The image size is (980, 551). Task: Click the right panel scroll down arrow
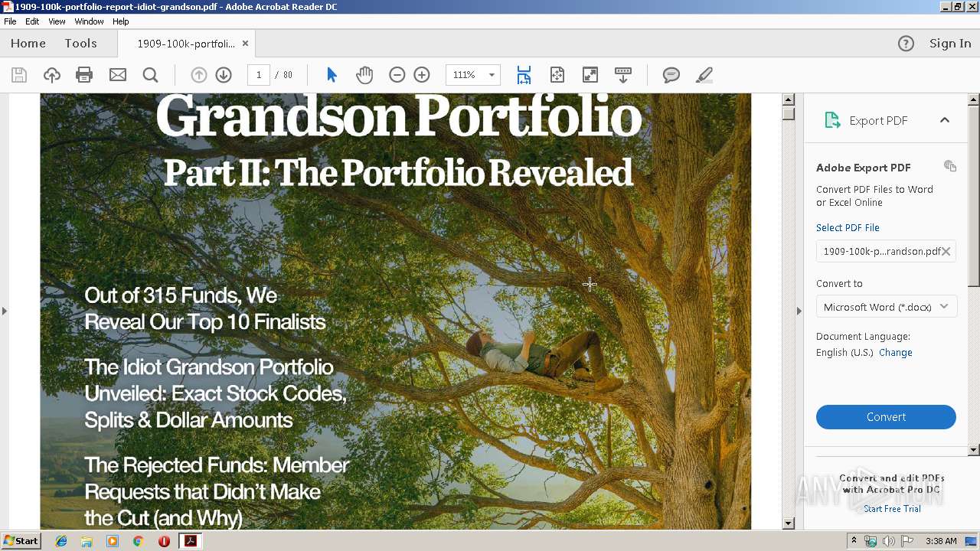tap(974, 450)
